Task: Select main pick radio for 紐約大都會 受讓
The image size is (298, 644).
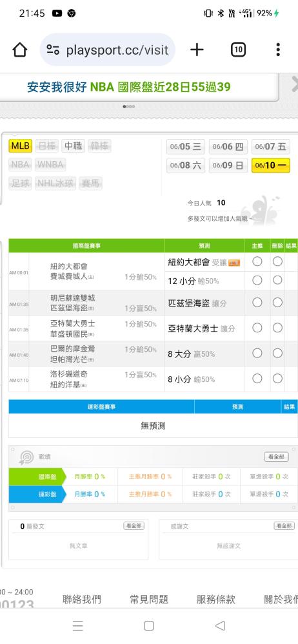Action: [257, 261]
